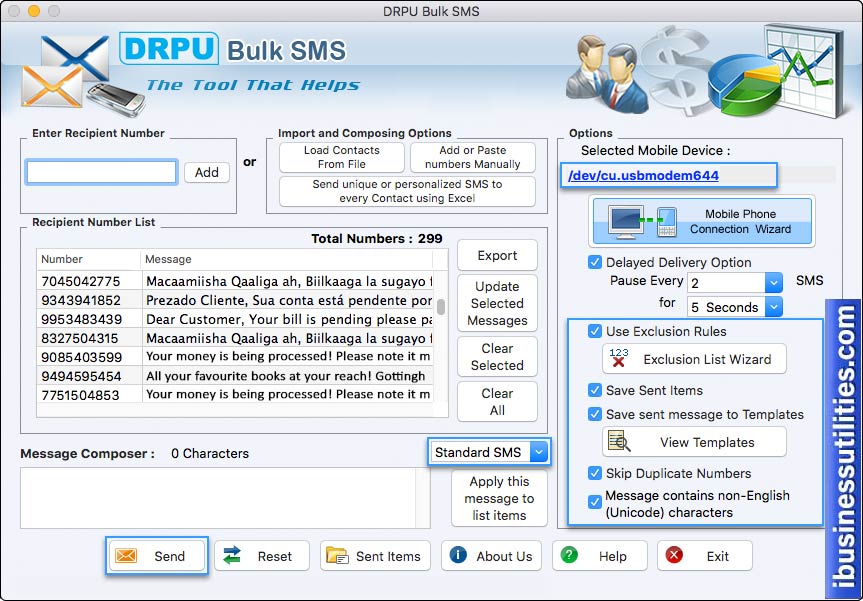Open the /dev/cu.usbmodem644 device link
Image resolution: width=863 pixels, height=601 pixels.
pyautogui.click(x=643, y=176)
